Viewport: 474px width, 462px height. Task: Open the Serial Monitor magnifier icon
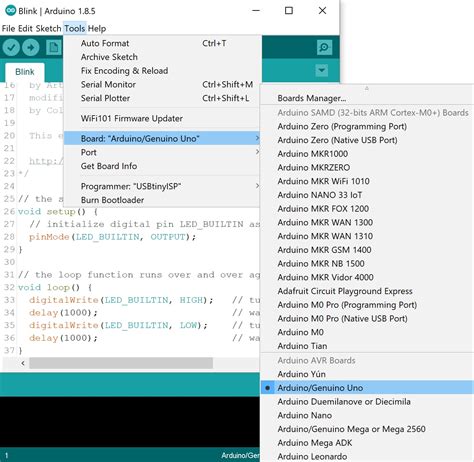tap(324, 47)
